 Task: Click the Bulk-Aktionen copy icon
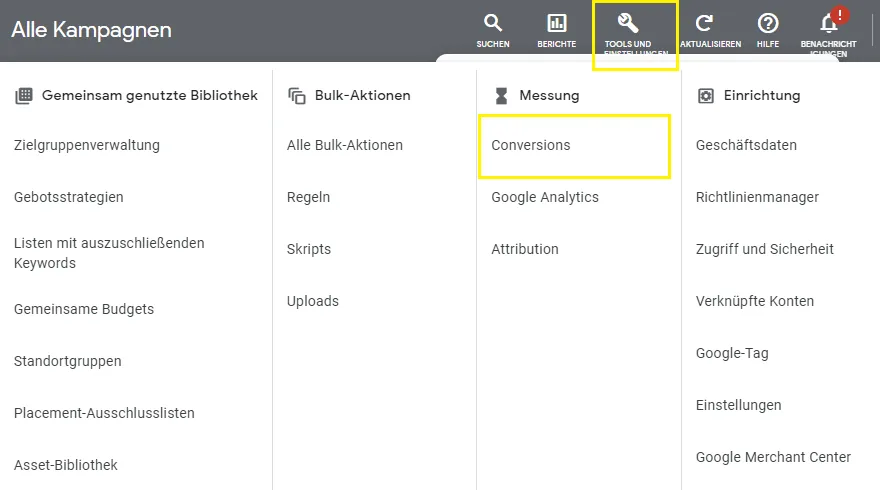297,95
